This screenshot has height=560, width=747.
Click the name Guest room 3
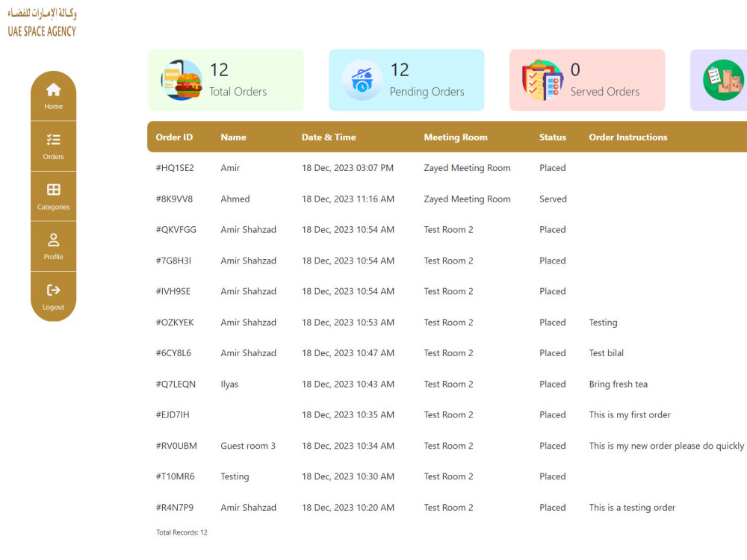pyautogui.click(x=248, y=446)
